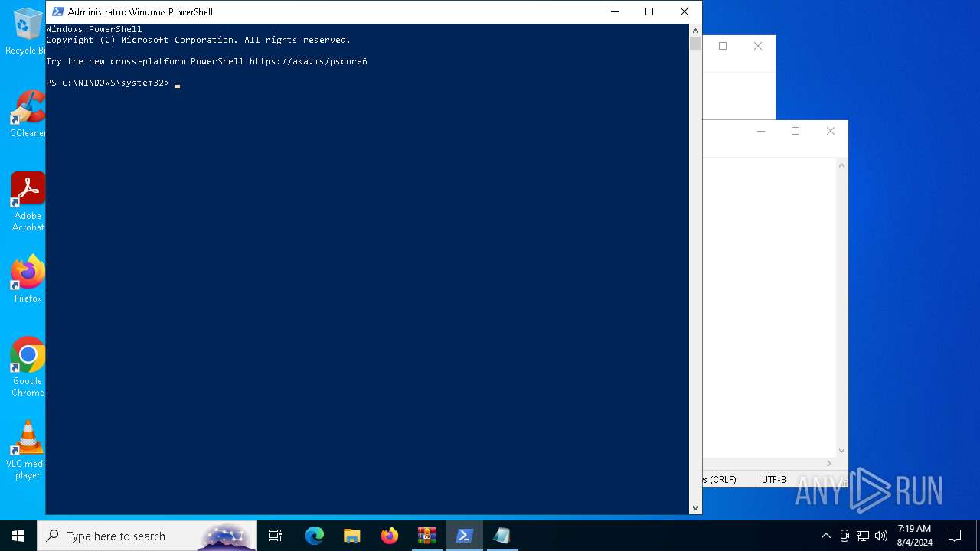Screen dimensions: 980x551
Task: Open WinRAR from the taskbar
Action: point(427,536)
